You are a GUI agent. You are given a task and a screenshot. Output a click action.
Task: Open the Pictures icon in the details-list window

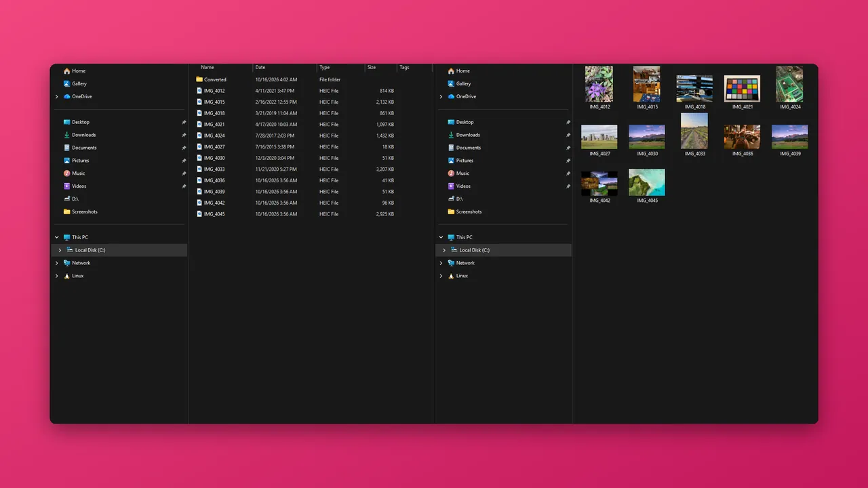click(x=66, y=161)
